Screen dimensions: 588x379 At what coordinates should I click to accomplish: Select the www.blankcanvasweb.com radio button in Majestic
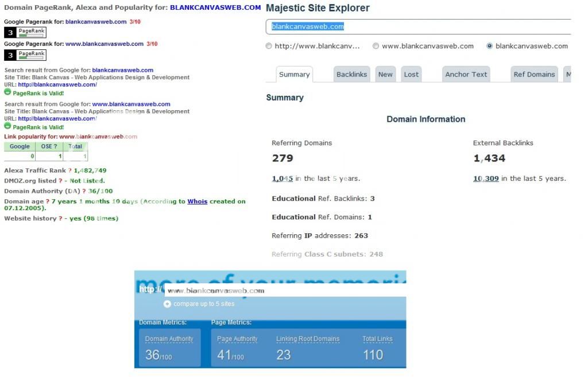click(x=376, y=46)
